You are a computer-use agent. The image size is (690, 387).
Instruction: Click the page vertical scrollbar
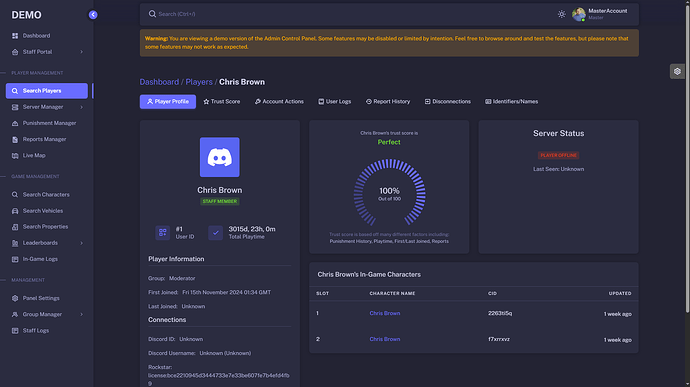(x=687, y=158)
